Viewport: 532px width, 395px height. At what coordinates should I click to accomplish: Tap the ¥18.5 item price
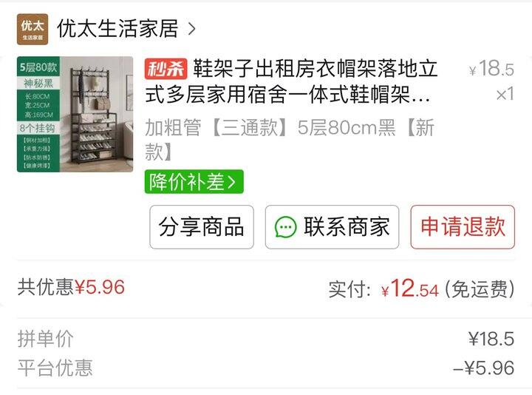pyautogui.click(x=491, y=69)
